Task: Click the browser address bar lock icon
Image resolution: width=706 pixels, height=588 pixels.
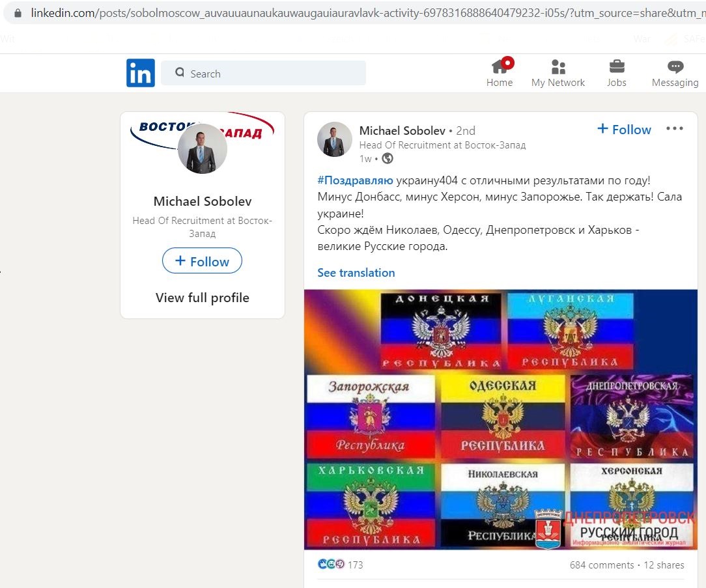Action: pos(18,12)
